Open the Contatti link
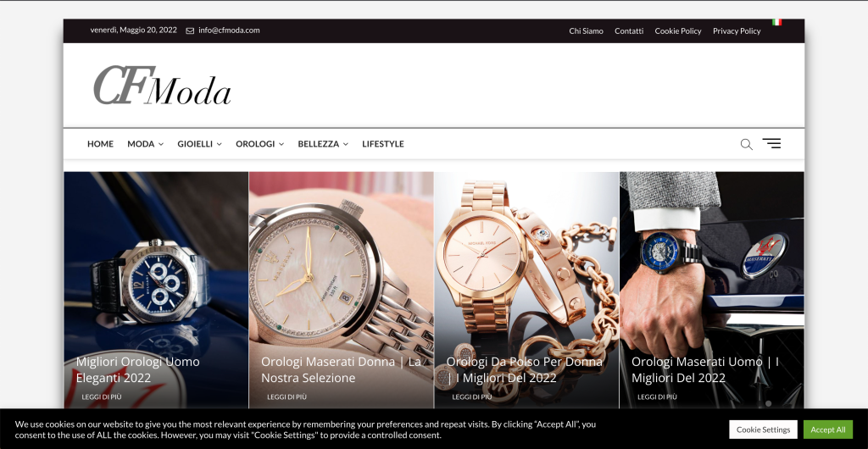 [x=629, y=31]
